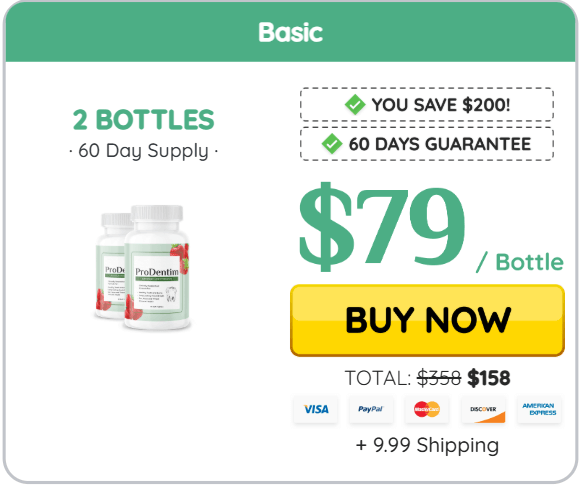Click the 60 DAYS GUARANTEE badge
Image resolution: width=580 pixels, height=485 pixels.
(x=427, y=144)
